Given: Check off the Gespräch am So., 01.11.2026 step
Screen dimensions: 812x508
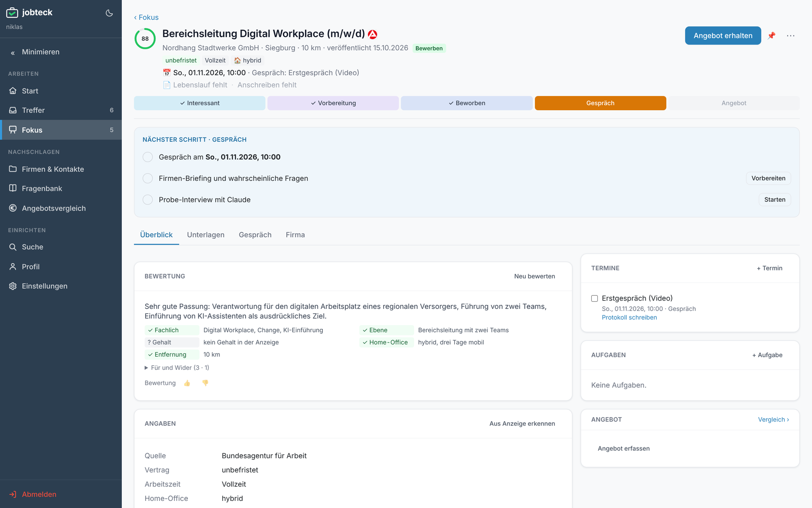Looking at the screenshot, I should (148, 157).
